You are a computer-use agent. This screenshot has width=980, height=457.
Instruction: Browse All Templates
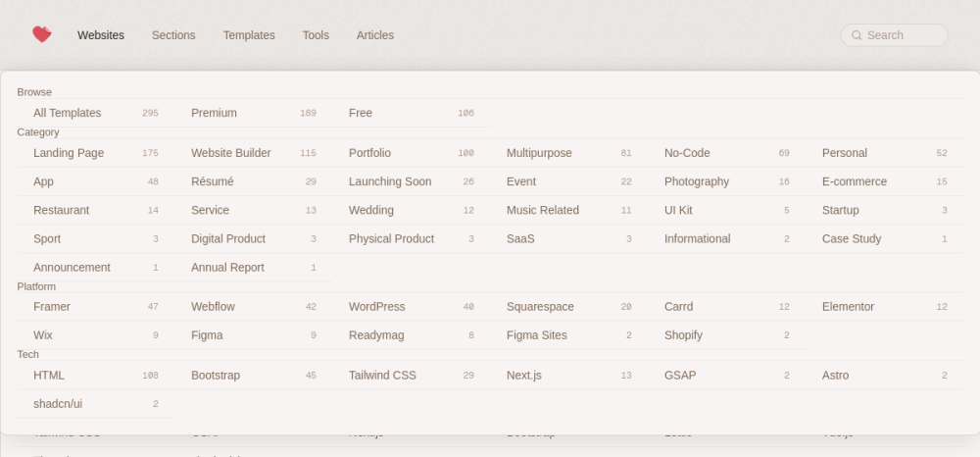pyautogui.click(x=96, y=113)
